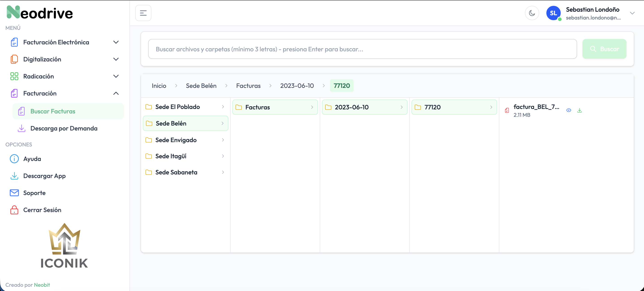Follow the Neobit creator link
This screenshot has width=644, height=291.
[x=42, y=285]
